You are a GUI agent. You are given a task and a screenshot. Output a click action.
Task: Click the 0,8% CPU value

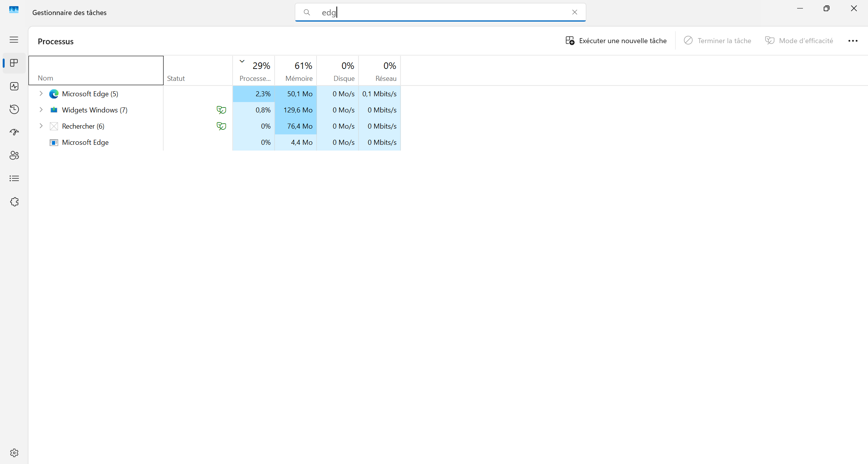click(x=263, y=110)
